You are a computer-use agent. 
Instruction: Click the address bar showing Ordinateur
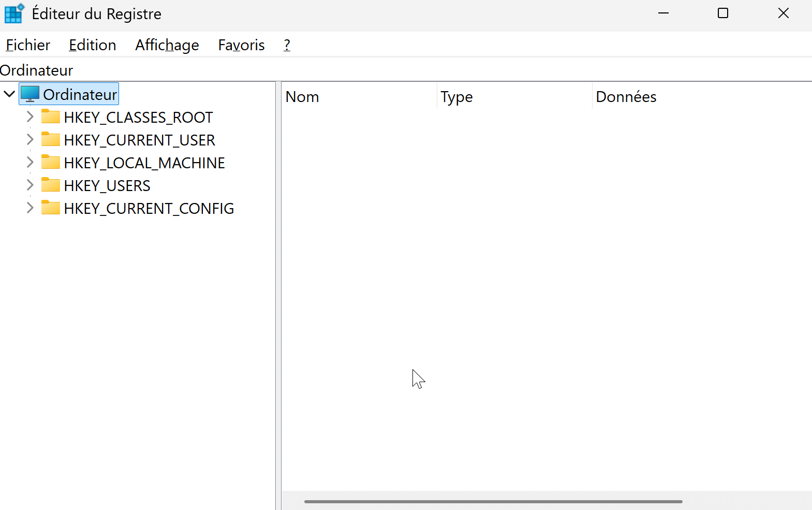[x=406, y=70]
